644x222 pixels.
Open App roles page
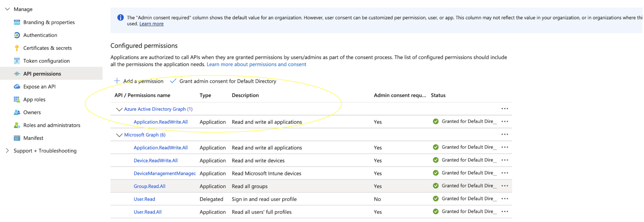point(34,100)
